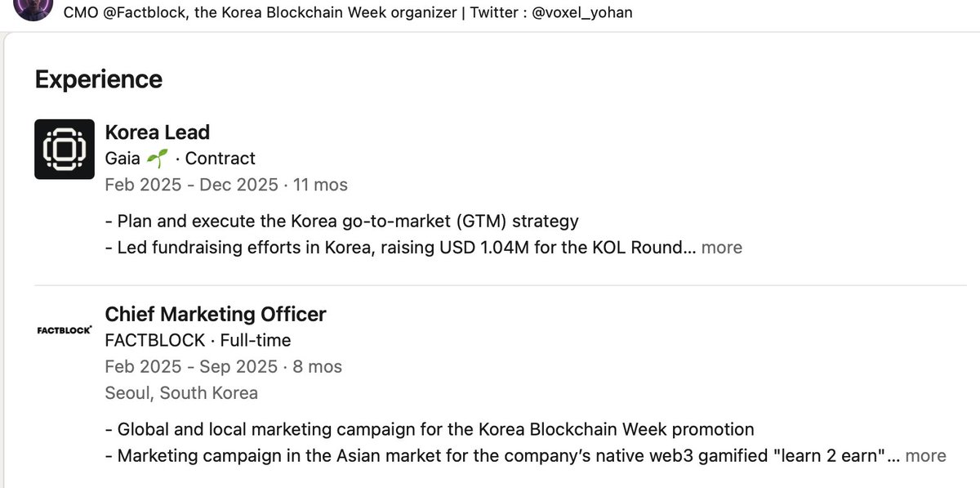Open the Korea Lead position title
980x488 pixels.
click(x=158, y=132)
